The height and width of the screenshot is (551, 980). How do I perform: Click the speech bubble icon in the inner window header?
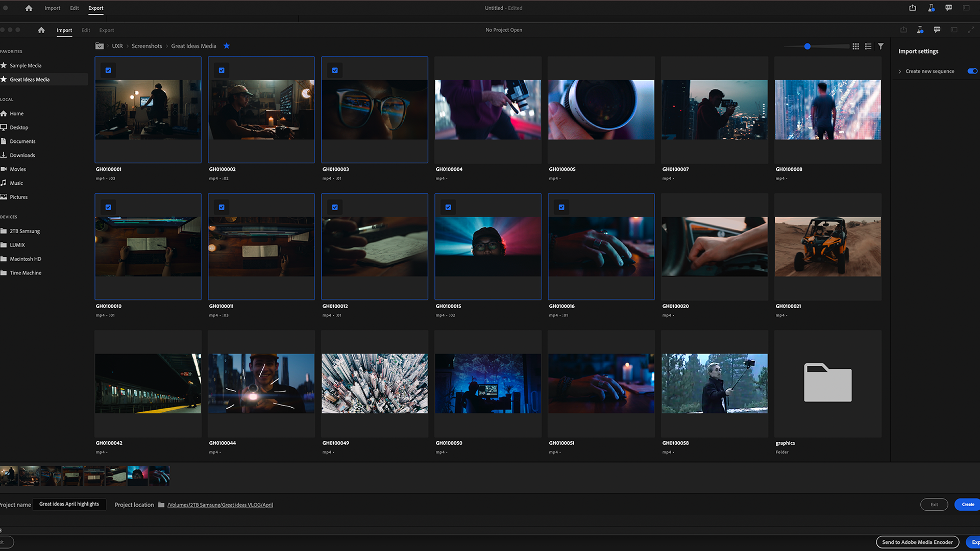(x=937, y=30)
